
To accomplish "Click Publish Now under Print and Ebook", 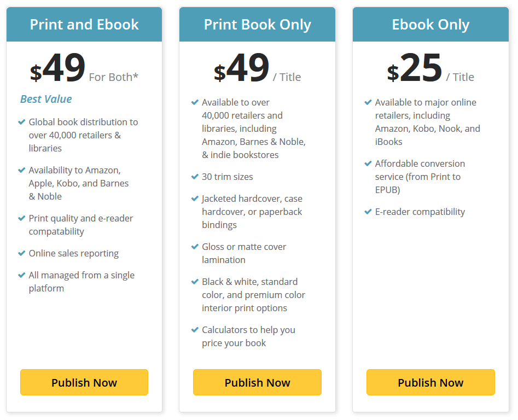I will [x=84, y=382].
